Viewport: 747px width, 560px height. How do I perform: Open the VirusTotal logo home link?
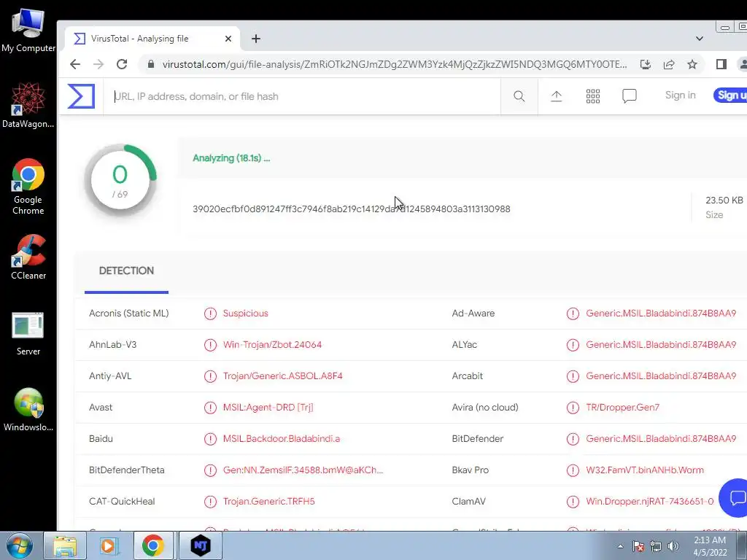coord(81,96)
